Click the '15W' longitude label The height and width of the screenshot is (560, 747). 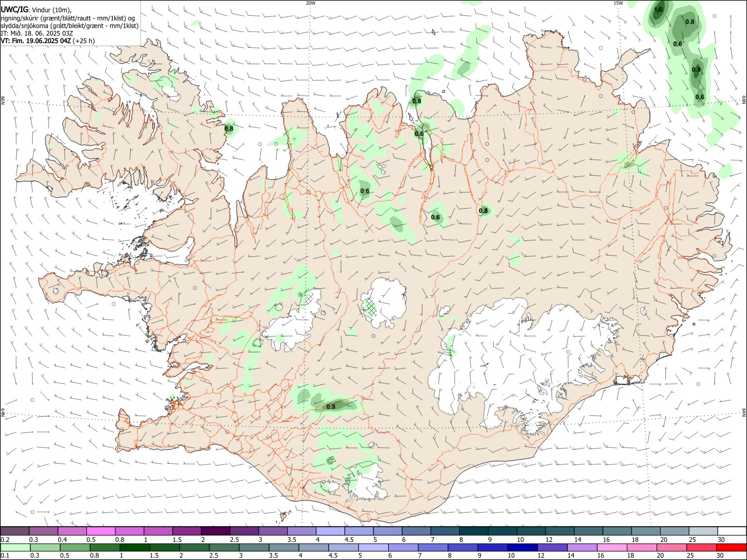point(618,3)
